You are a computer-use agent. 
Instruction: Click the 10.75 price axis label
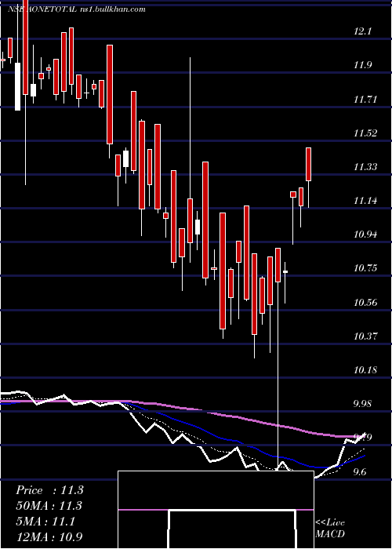pos(365,268)
